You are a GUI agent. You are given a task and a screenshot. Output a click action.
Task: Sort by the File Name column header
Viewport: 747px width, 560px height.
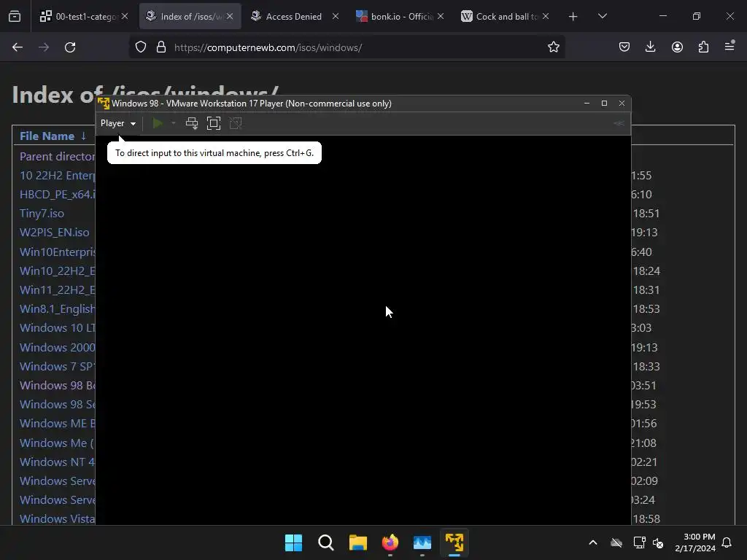47,136
